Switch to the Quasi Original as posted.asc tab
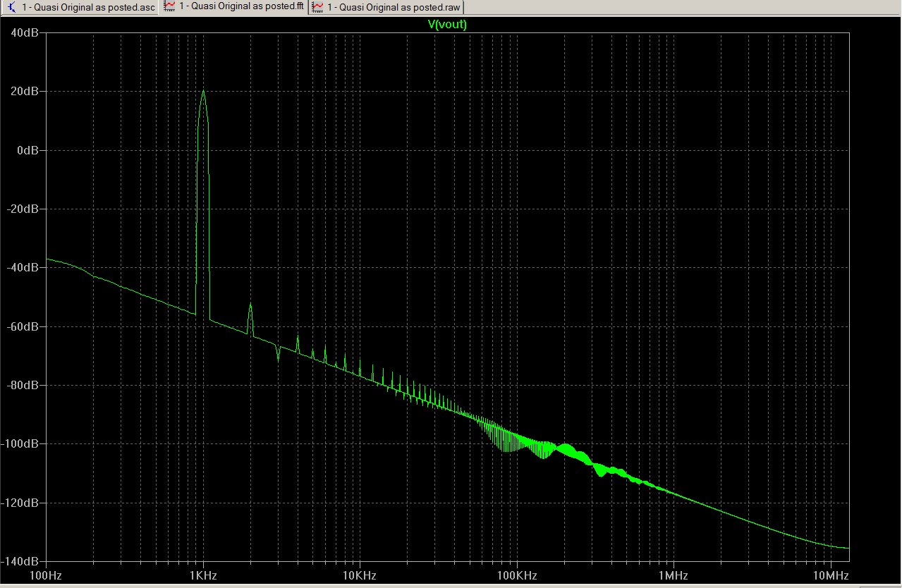Screen dimensions: 902x588 pyautogui.click(x=80, y=6)
